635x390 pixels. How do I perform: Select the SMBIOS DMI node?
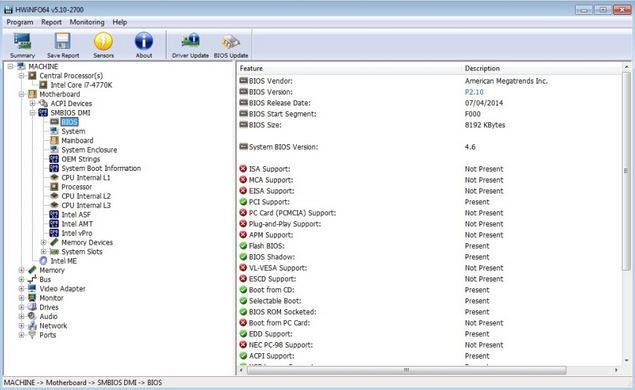70,113
